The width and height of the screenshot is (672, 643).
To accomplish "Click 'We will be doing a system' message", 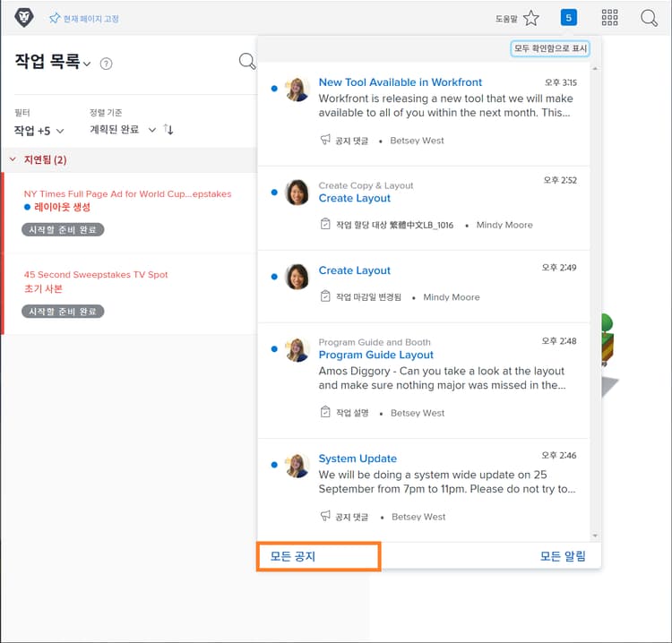I will pos(447,482).
